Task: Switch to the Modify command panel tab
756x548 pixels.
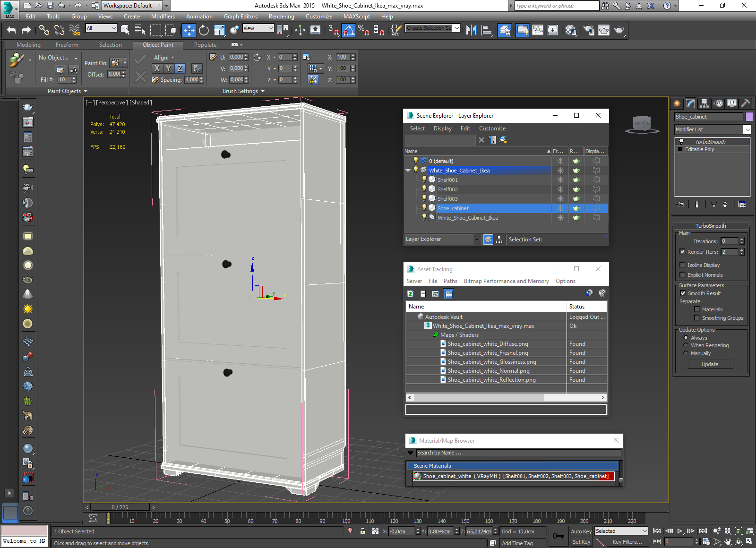Action: pyautogui.click(x=691, y=103)
